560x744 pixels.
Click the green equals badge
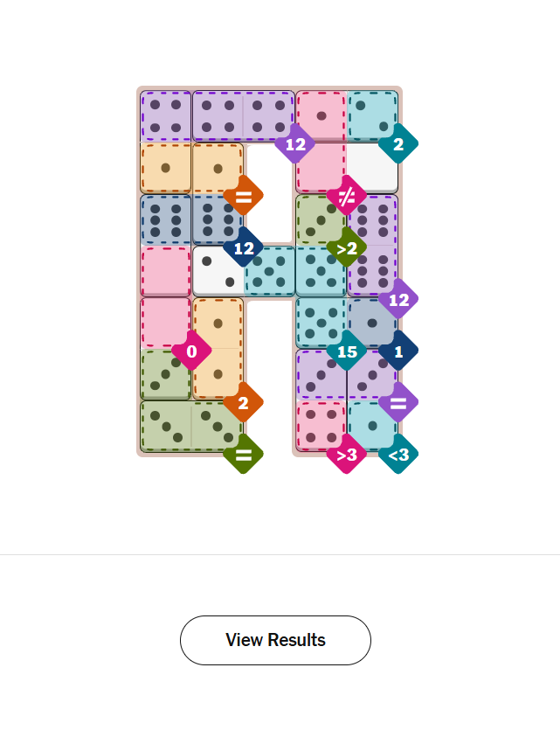[244, 455]
